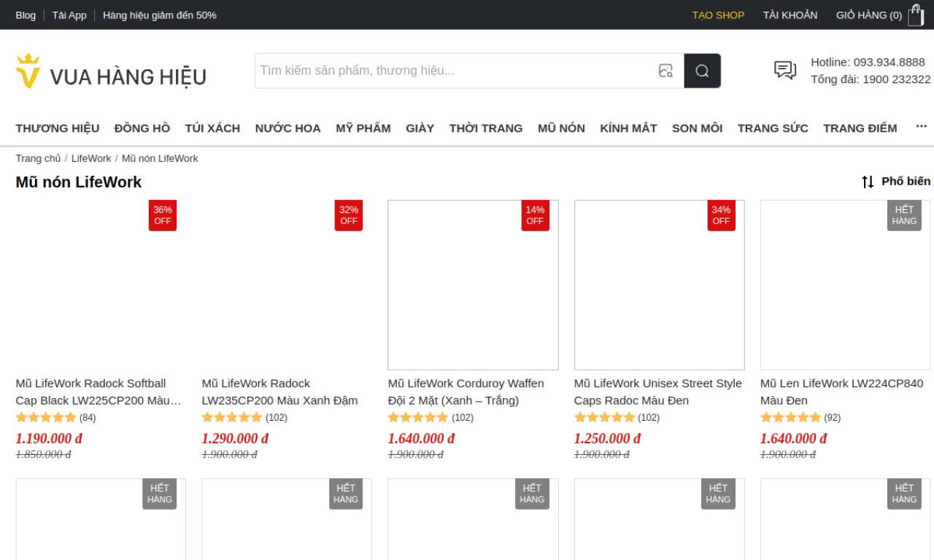Open Mũ LifeWork Radock Softball Cap Black title
Image resolution: width=934 pixels, height=560 pixels.
coord(99,392)
